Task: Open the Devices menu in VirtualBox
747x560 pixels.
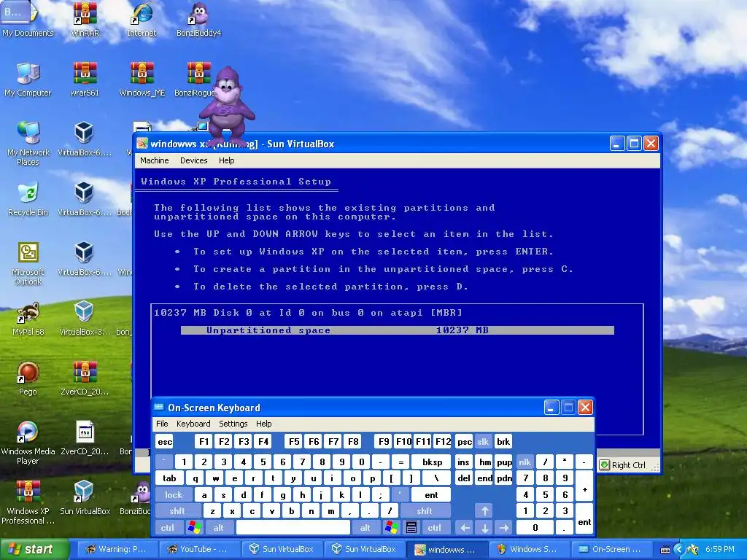Action: [x=194, y=160]
